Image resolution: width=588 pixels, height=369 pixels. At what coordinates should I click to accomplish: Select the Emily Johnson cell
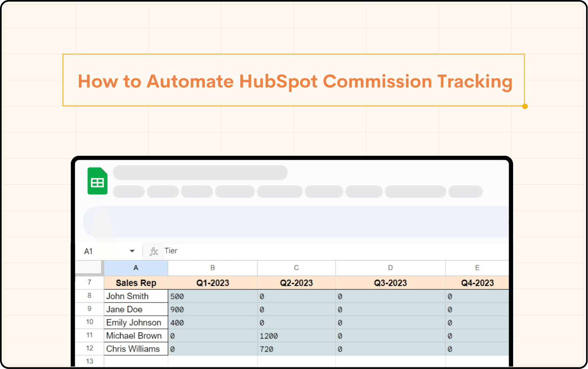136,322
